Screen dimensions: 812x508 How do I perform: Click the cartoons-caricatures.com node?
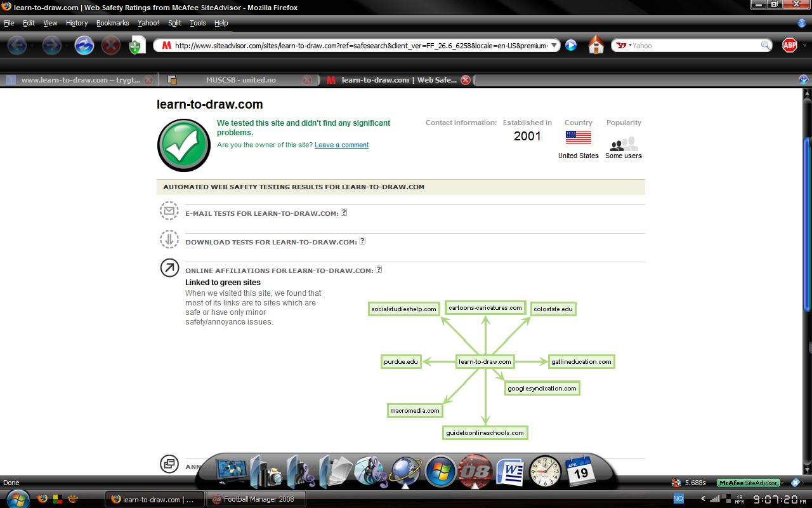[485, 308]
